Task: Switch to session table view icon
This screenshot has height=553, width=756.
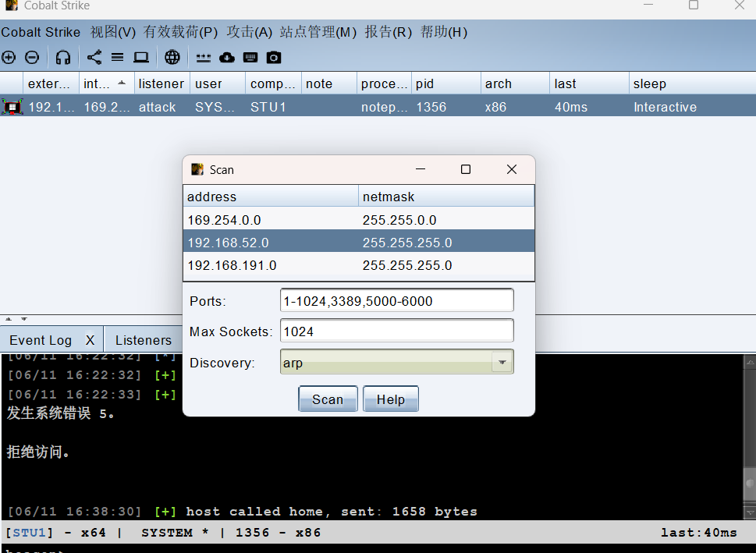Action: click(117, 58)
